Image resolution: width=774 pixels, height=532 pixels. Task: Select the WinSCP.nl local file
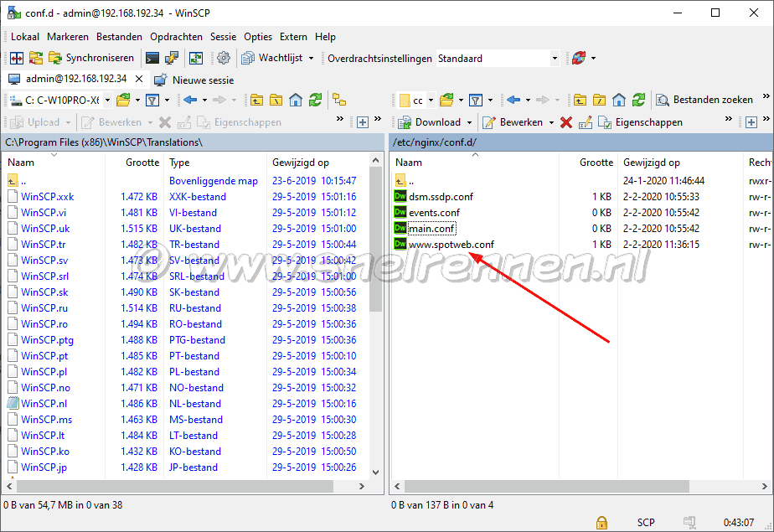[x=44, y=404]
